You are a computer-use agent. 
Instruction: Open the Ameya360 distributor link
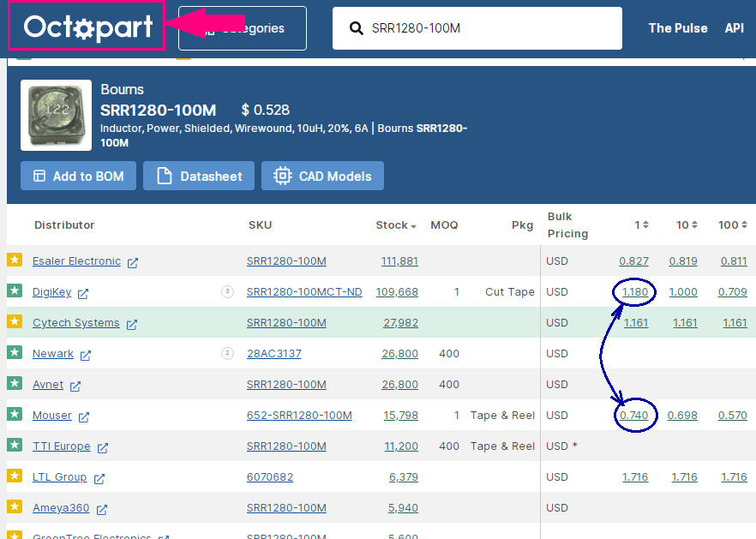coord(61,507)
